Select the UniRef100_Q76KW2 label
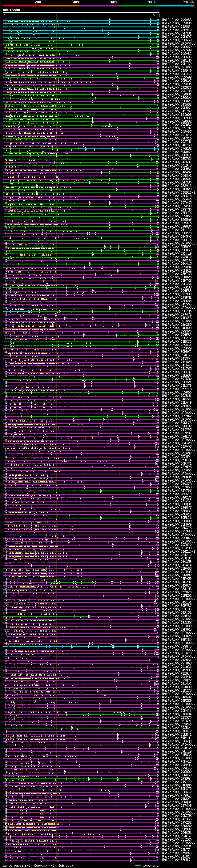The height and width of the screenshot is (868, 197). pyautogui.click(x=177, y=149)
